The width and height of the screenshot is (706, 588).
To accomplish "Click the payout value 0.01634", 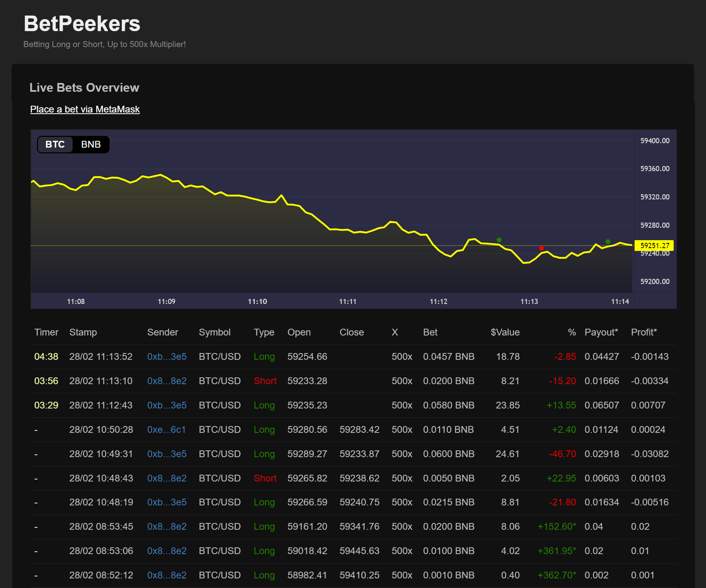I will [x=602, y=502].
